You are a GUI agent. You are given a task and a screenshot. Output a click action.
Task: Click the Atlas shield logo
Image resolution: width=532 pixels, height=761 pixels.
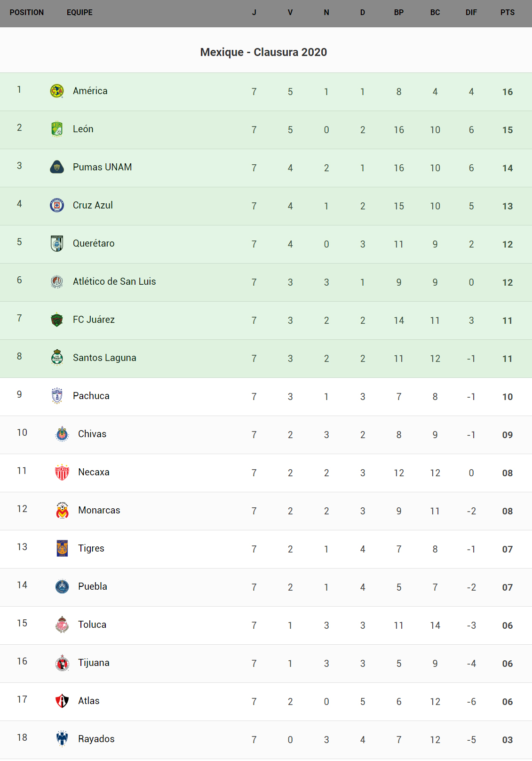62,701
